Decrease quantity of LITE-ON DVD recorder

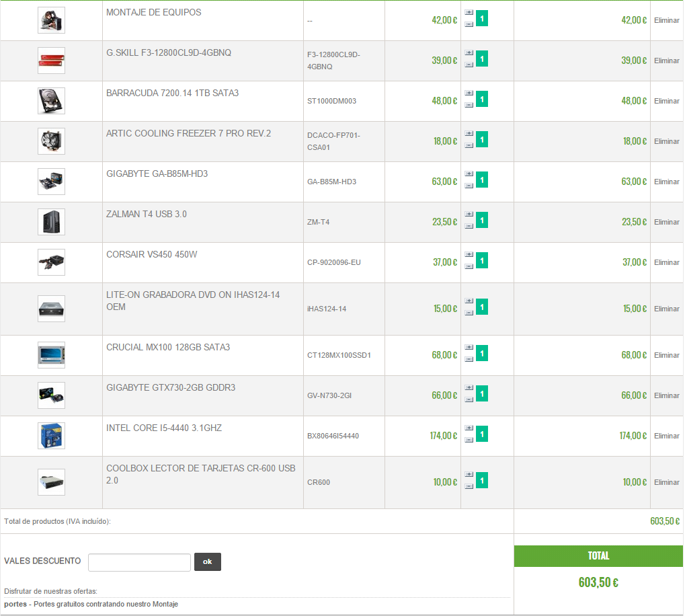(x=469, y=313)
